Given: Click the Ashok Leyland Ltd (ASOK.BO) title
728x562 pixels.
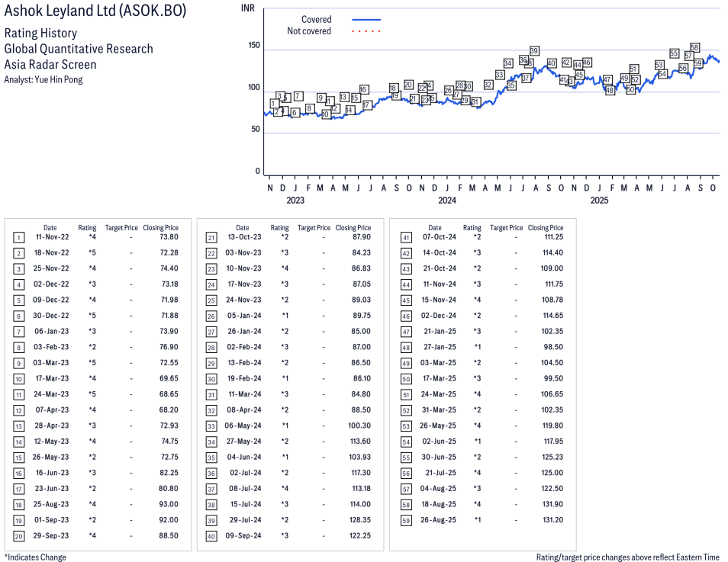Looking at the screenshot, I should tap(95, 11).
